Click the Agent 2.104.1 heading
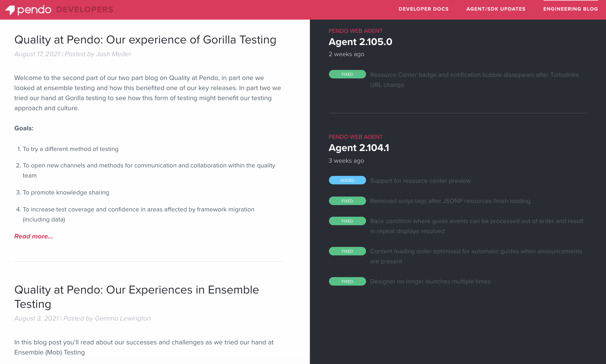Image resolution: width=606 pixels, height=364 pixels. (359, 148)
